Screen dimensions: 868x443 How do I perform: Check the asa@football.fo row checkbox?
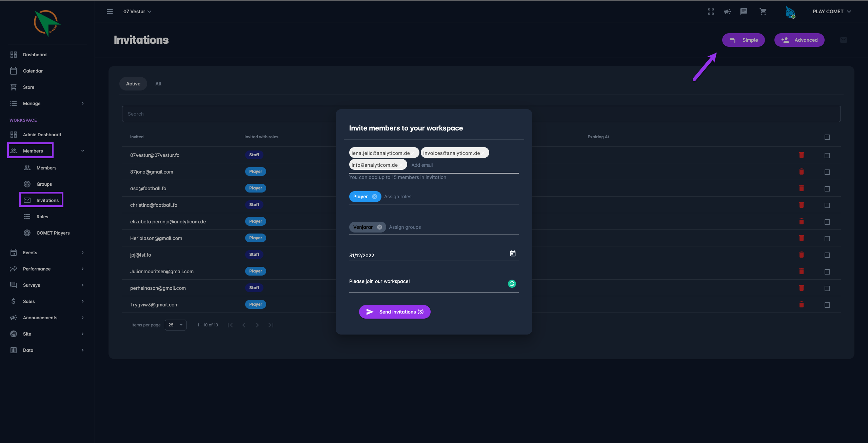(x=827, y=189)
